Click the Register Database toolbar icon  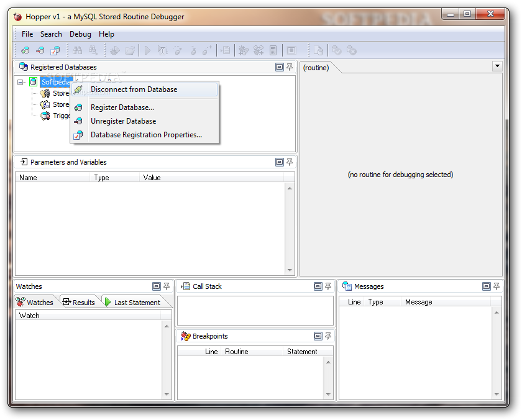click(25, 50)
